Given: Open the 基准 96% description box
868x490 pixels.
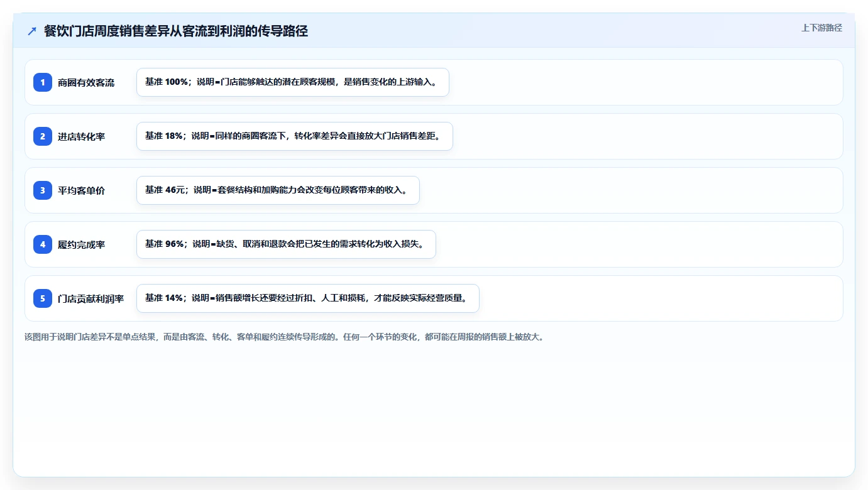Looking at the screenshot, I should click(x=286, y=244).
